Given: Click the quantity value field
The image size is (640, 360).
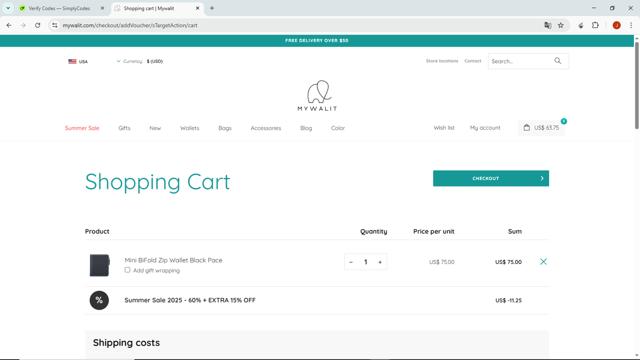Looking at the screenshot, I should click(366, 262).
